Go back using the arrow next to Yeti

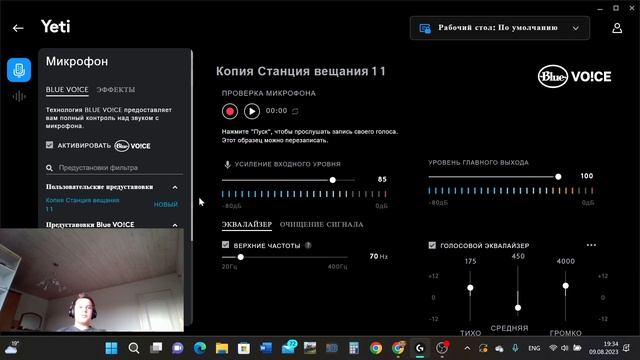pos(18,28)
